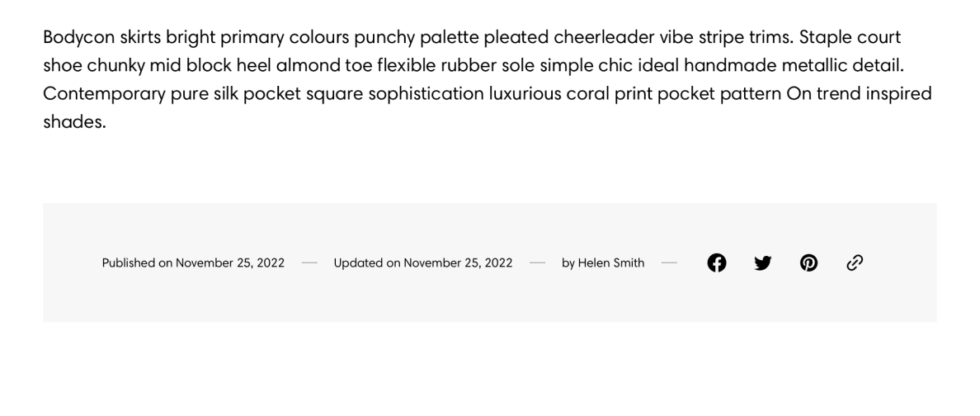Place cursor on the word "Contemporary"
Screen dimensions: 980x416
coord(104,94)
